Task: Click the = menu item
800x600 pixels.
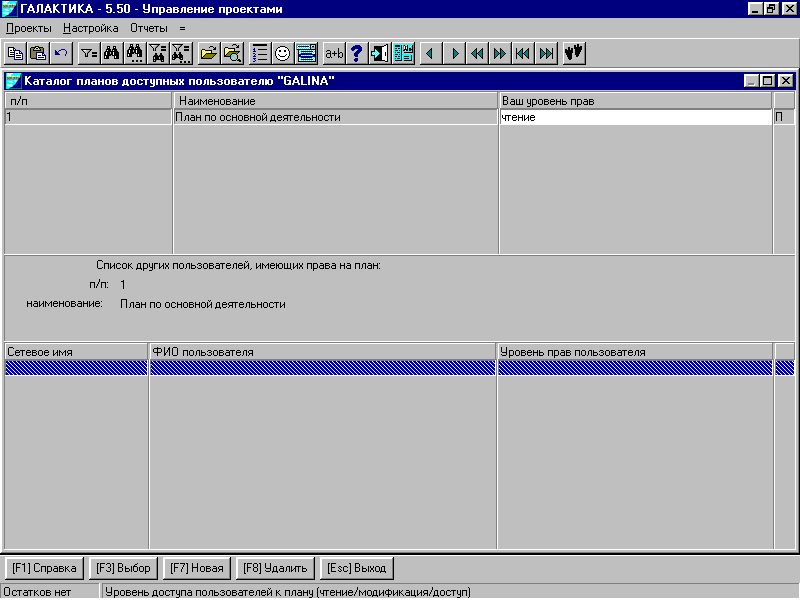Action: 183,29
